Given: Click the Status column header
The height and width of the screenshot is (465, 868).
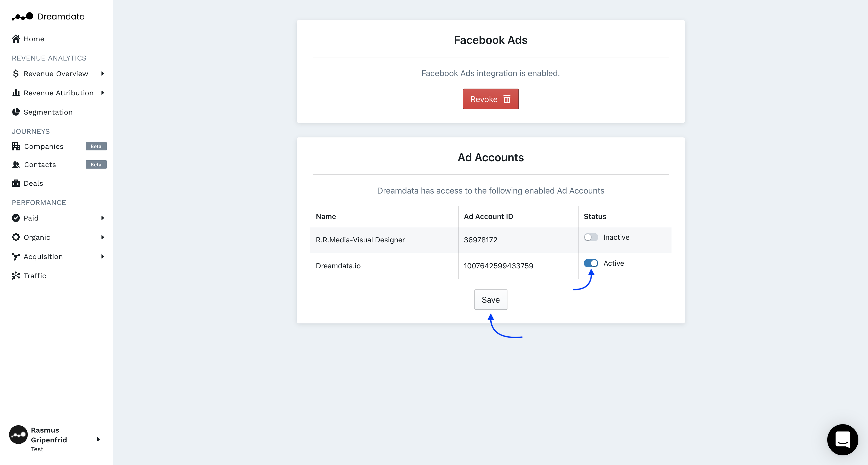Looking at the screenshot, I should pyautogui.click(x=595, y=216).
